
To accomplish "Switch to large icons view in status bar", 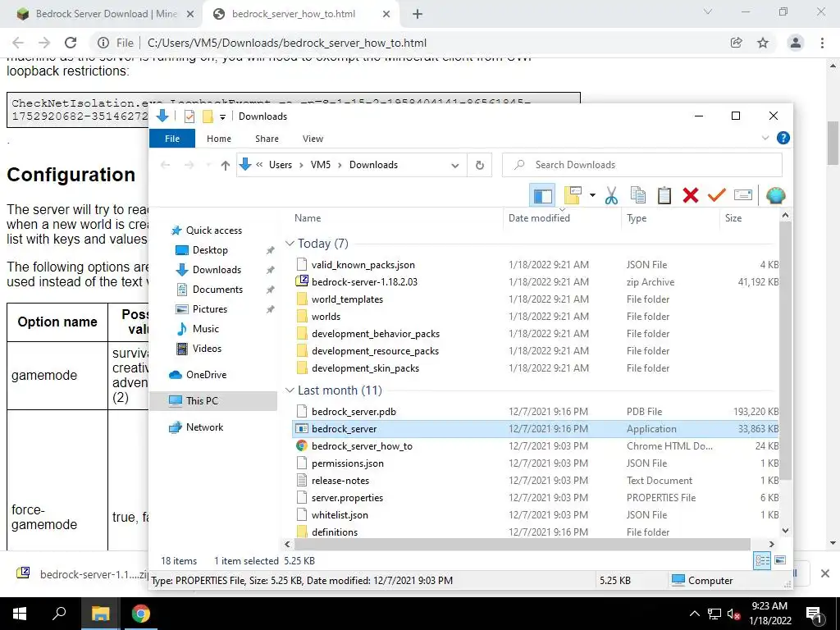I will pyautogui.click(x=780, y=561).
